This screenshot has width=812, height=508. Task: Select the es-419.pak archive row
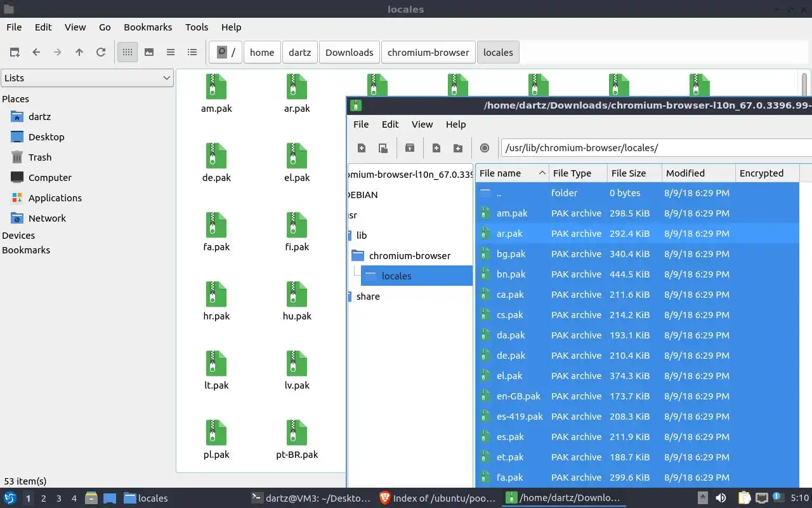(x=638, y=417)
